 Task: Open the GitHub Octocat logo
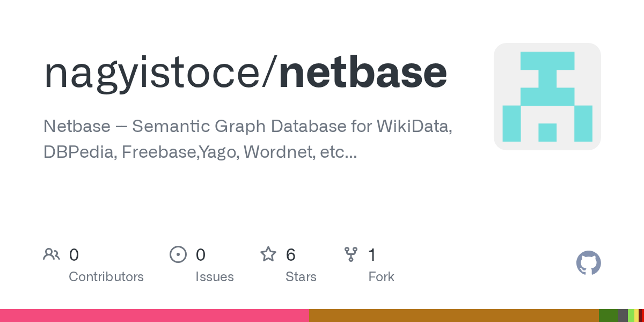[588, 263]
